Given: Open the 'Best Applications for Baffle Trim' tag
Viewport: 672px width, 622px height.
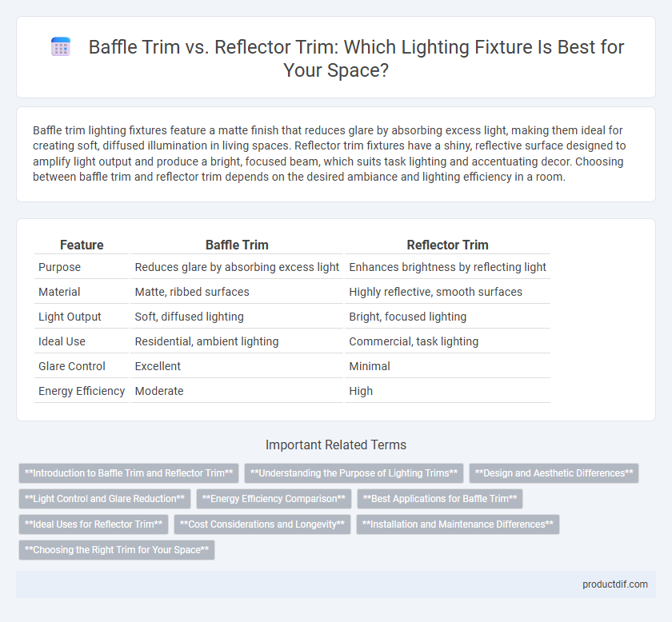Looking at the screenshot, I should [x=440, y=499].
